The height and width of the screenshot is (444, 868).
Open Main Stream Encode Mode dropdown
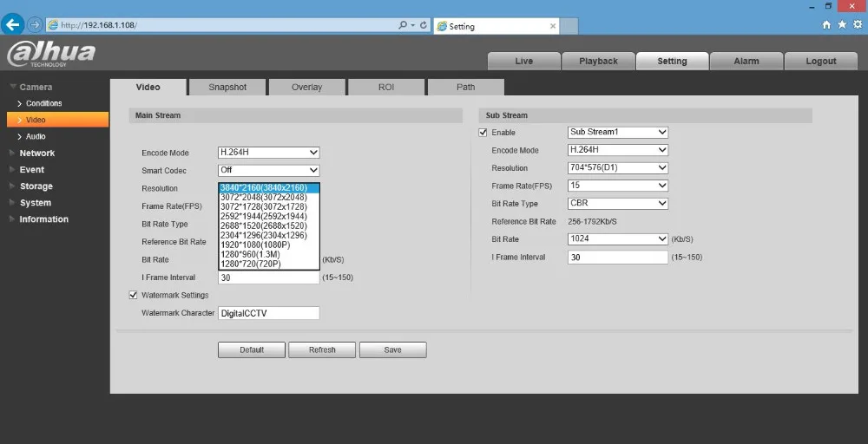coord(268,153)
